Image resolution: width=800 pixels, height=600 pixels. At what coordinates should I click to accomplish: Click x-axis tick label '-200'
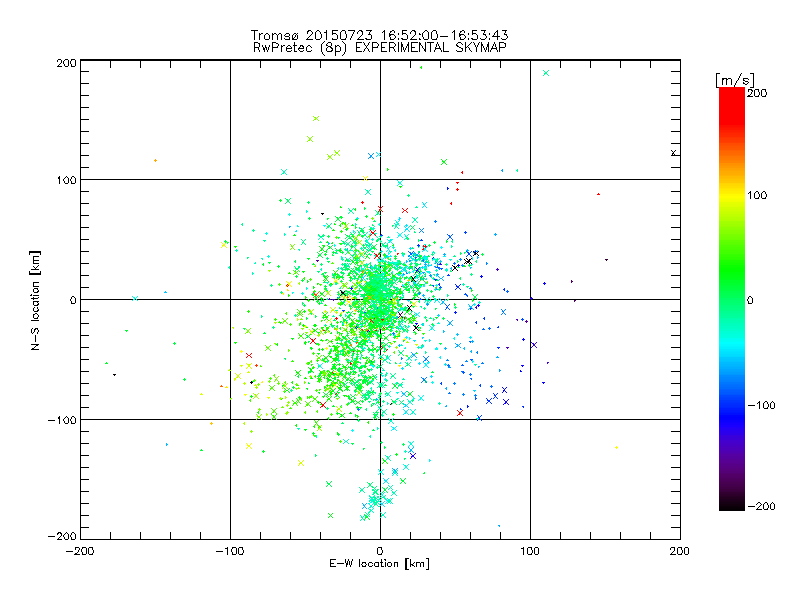click(80, 551)
